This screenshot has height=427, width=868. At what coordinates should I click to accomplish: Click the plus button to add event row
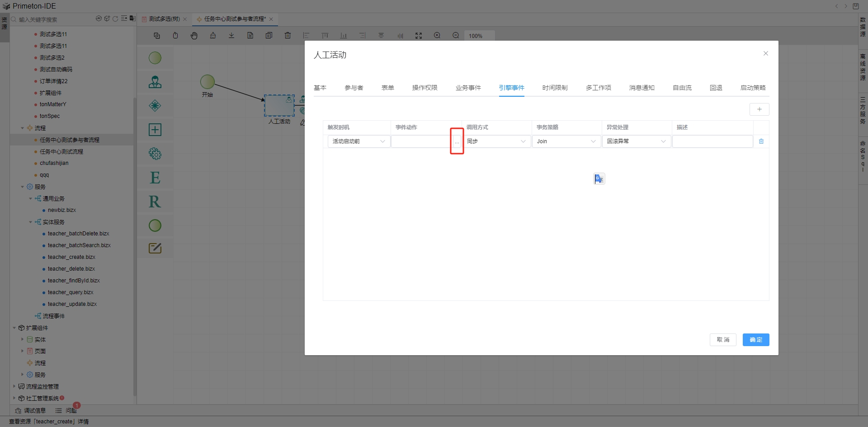click(759, 109)
